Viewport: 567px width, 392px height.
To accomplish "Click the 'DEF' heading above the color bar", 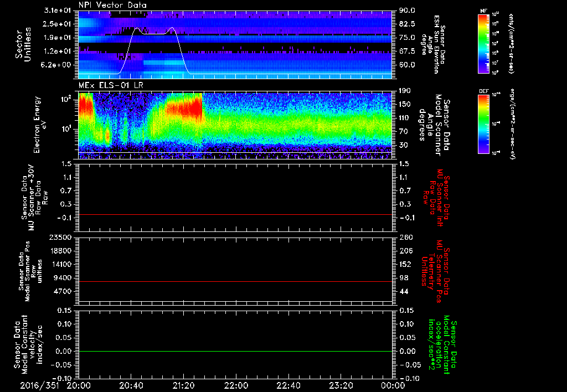I will pos(483,91).
